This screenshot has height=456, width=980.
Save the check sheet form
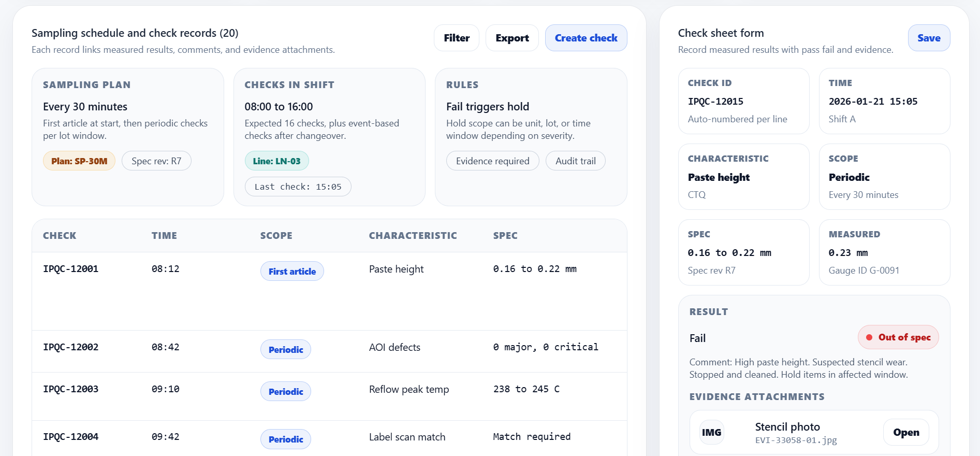(x=928, y=38)
